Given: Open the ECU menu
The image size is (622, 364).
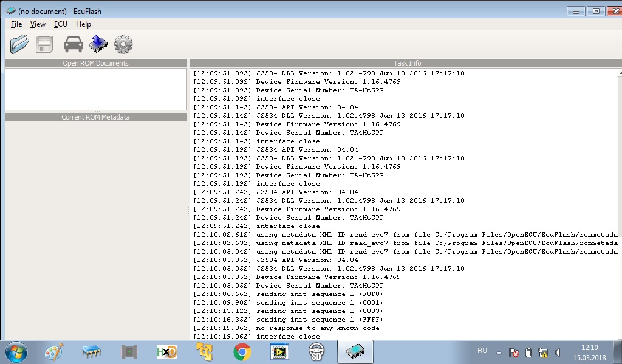Looking at the screenshot, I should tap(61, 24).
